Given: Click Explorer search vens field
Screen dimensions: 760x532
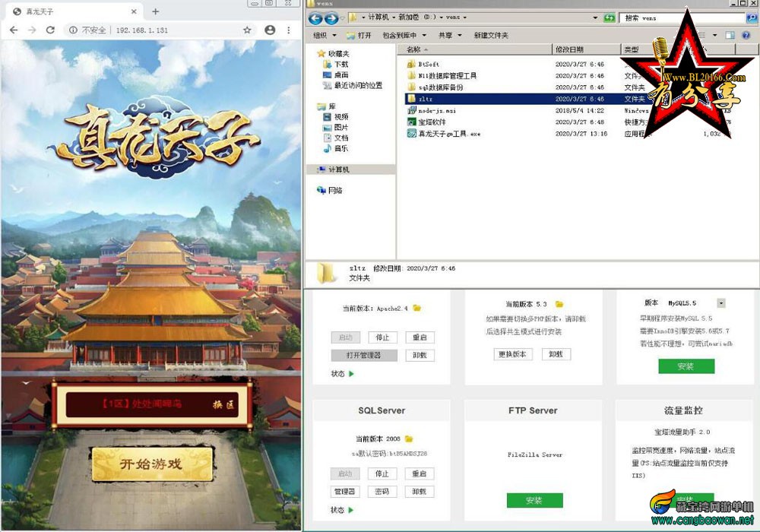Looking at the screenshot, I should tap(682, 18).
